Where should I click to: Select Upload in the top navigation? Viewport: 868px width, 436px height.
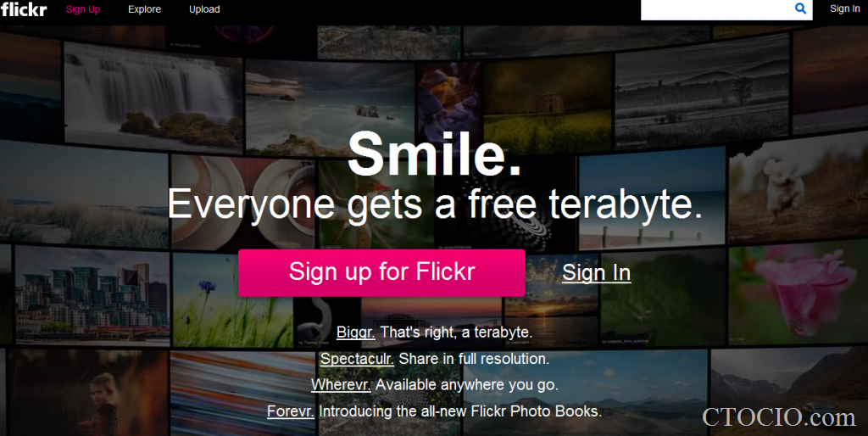204,9
